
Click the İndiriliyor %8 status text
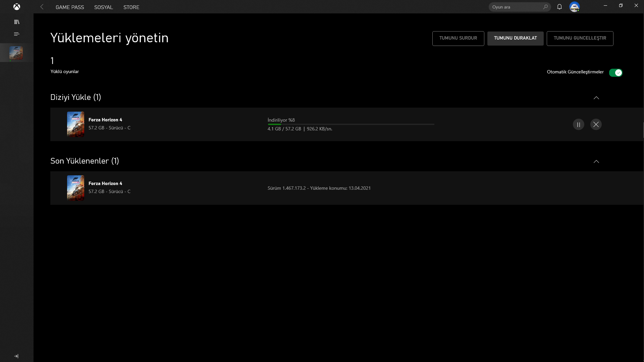click(281, 120)
